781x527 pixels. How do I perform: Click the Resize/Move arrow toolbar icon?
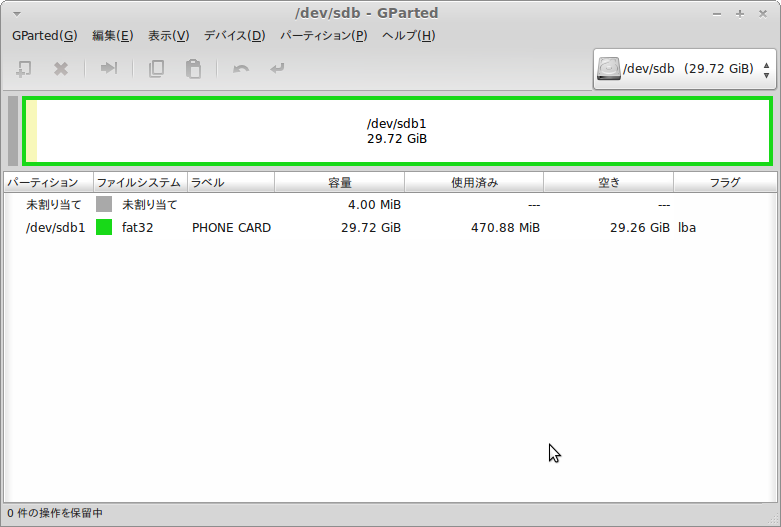[109, 68]
